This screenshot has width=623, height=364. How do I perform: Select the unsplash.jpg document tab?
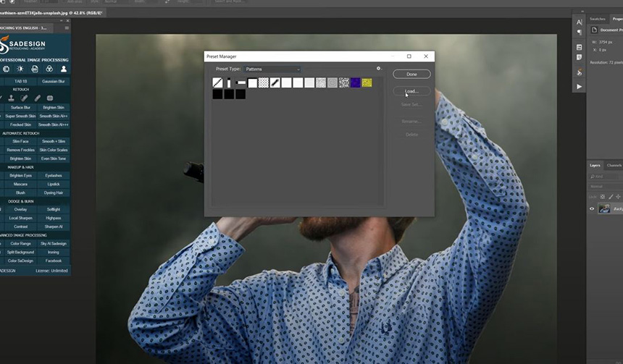point(51,13)
